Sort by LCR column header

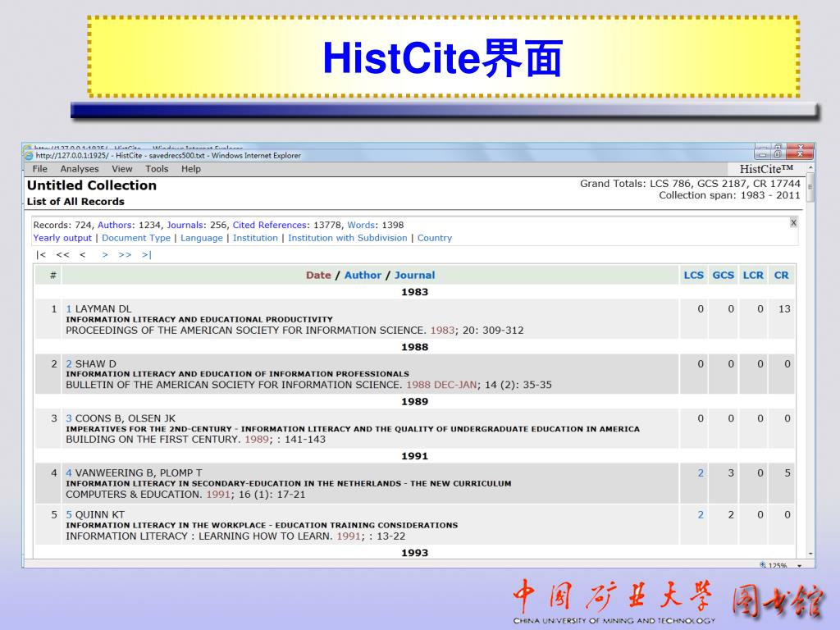pyautogui.click(x=753, y=276)
